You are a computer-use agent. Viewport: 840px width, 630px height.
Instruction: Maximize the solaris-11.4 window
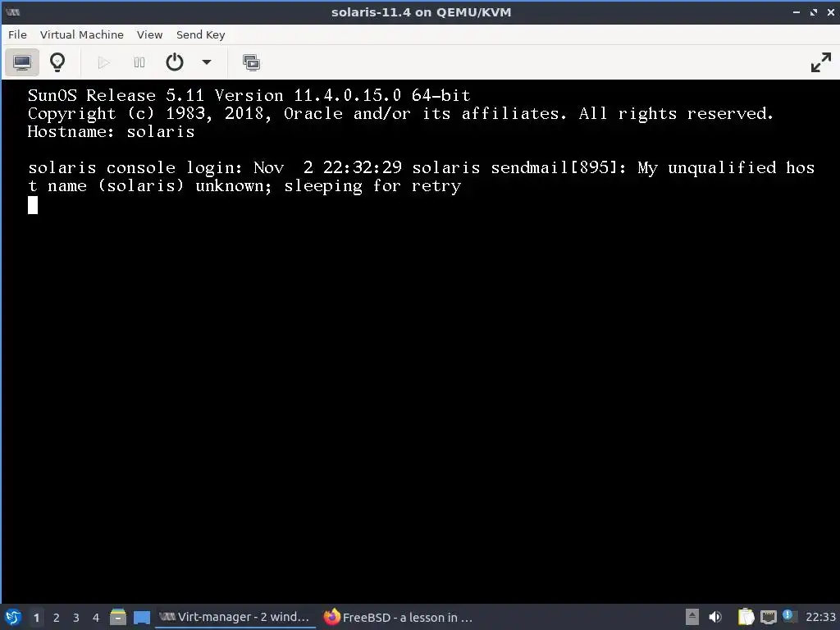814,11
